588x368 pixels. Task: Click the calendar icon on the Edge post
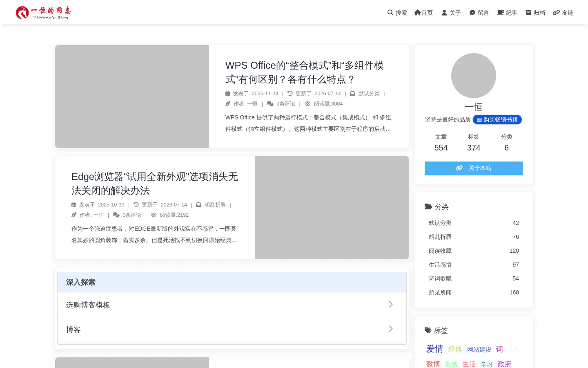(x=74, y=205)
